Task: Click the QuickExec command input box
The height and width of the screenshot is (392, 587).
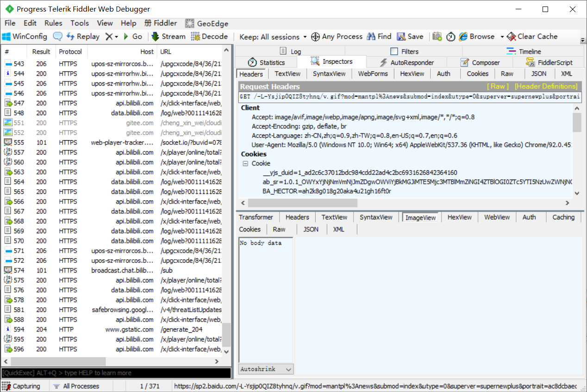Action: point(116,373)
